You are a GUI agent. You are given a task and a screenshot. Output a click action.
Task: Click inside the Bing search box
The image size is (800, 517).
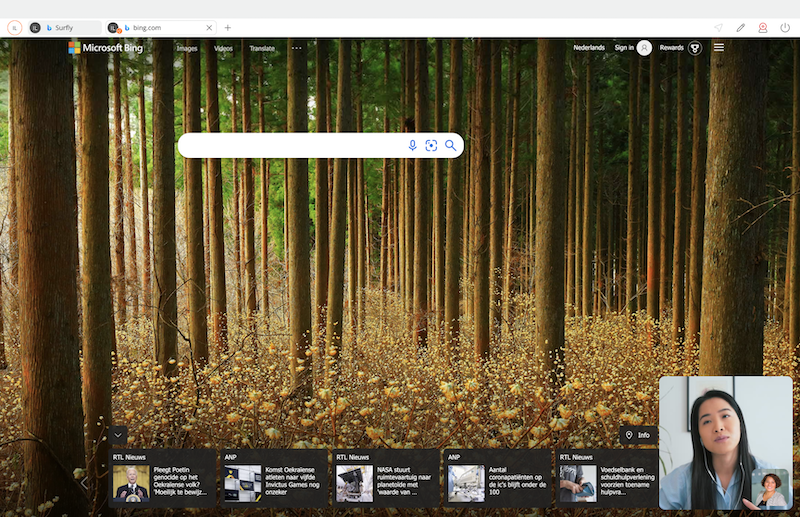click(290, 146)
